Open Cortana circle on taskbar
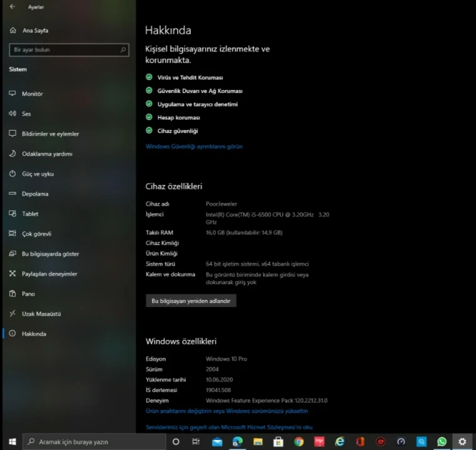Viewport: 476px width, 450px height. 176,442
